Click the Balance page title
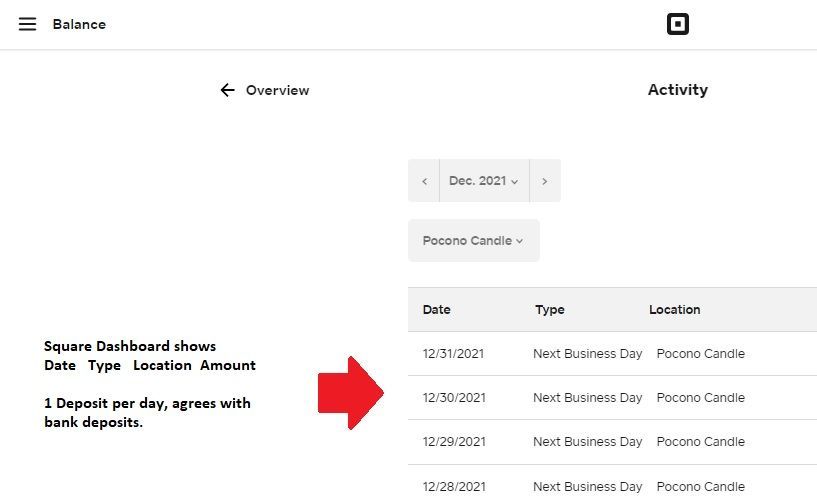This screenshot has width=817, height=501. tap(79, 24)
